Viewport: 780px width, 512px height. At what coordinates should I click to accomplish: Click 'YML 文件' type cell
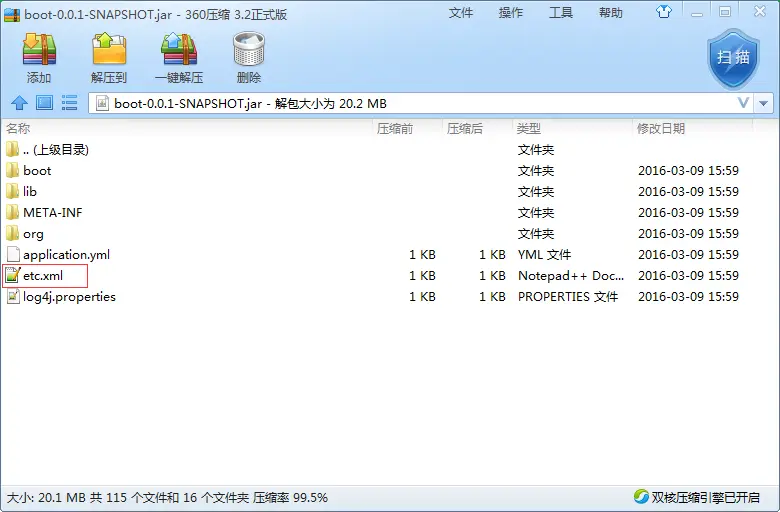[545, 254]
